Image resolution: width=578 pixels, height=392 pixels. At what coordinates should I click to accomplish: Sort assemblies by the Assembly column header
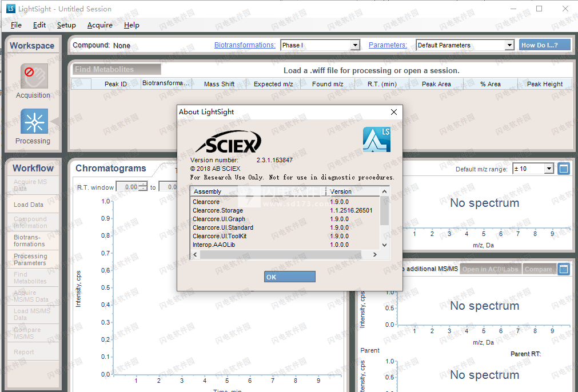pyautogui.click(x=258, y=191)
